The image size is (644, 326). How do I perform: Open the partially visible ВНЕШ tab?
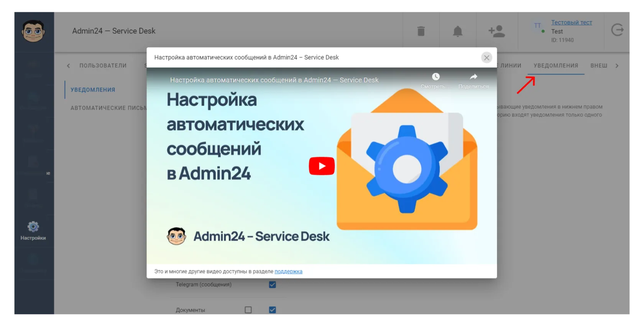pos(599,66)
